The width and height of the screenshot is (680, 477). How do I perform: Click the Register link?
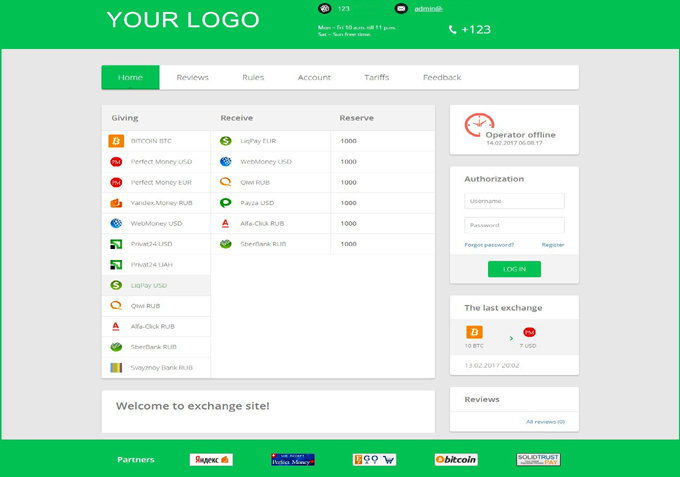(553, 245)
